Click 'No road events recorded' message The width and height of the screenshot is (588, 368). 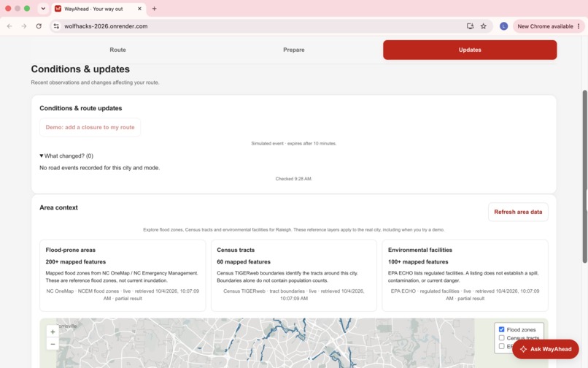100,168
